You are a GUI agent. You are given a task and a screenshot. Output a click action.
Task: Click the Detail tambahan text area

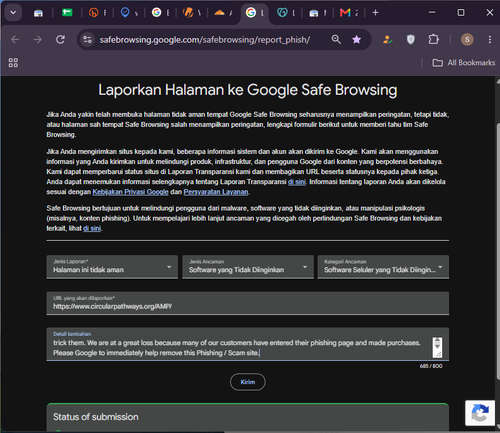(248, 344)
